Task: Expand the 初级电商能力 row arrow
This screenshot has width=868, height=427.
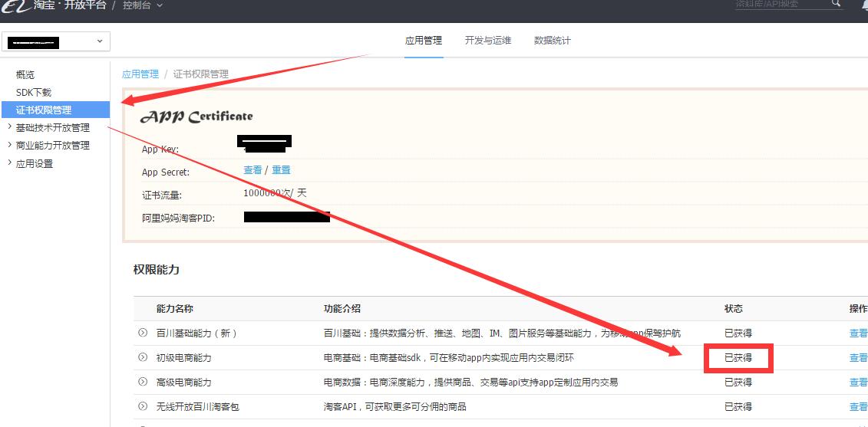Action: tap(143, 357)
